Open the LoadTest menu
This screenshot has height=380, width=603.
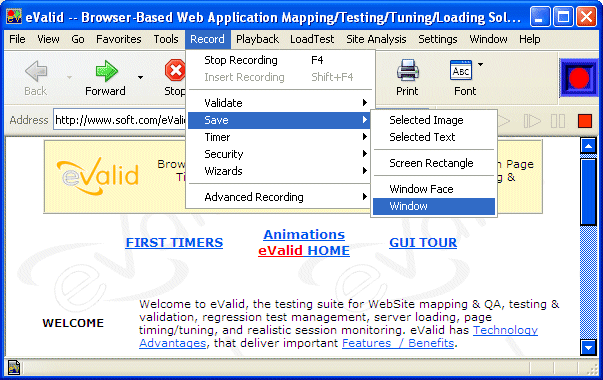[x=312, y=39]
